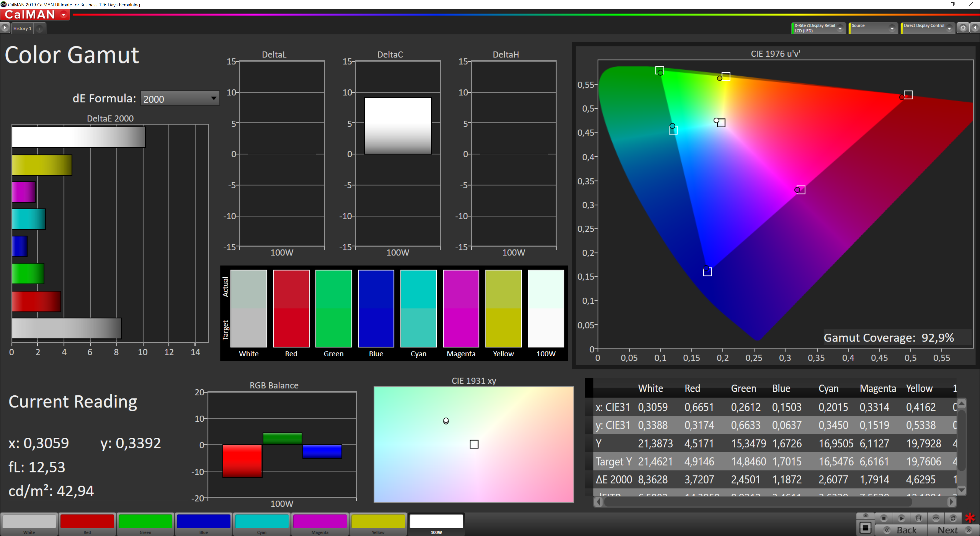
Task: Open the settings gear icon
Action: point(963,28)
